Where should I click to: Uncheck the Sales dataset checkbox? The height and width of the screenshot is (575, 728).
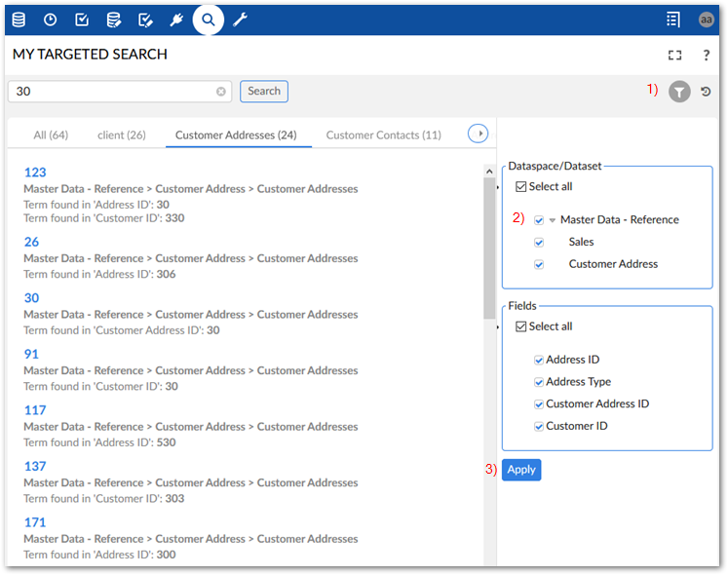pyautogui.click(x=540, y=242)
